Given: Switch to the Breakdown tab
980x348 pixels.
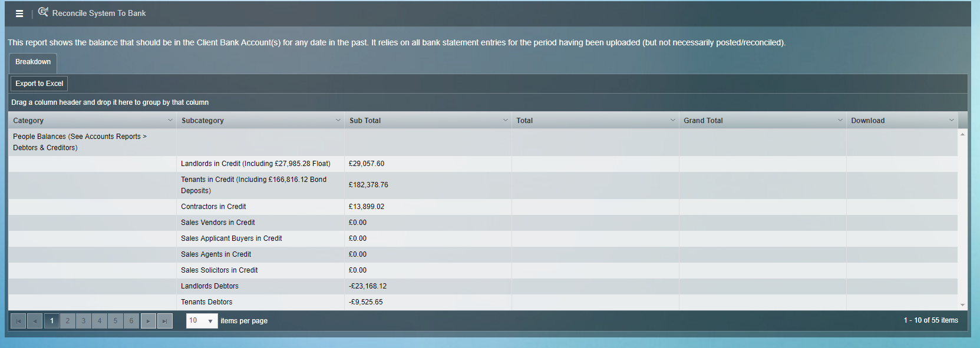Looking at the screenshot, I should tap(33, 62).
